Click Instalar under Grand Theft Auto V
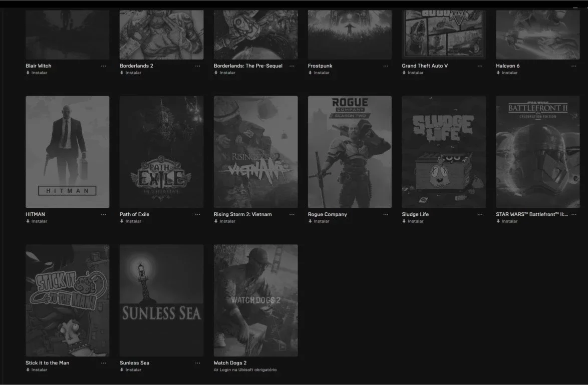Screen dimensions: 588x385 click(x=413, y=73)
